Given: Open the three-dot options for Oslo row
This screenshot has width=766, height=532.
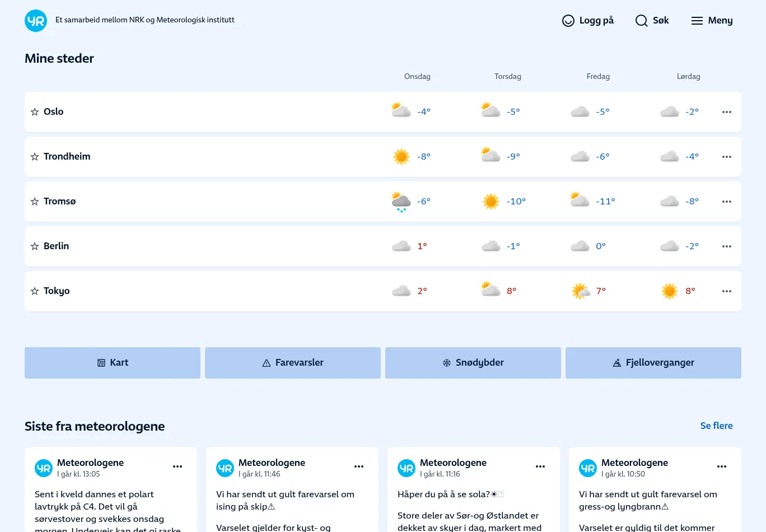Looking at the screenshot, I should click(727, 112).
